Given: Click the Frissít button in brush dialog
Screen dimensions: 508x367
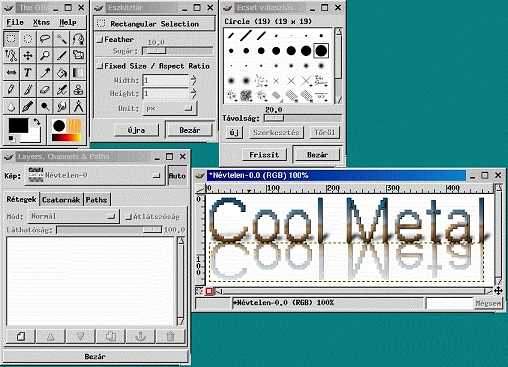Looking at the screenshot, I should click(264, 155).
